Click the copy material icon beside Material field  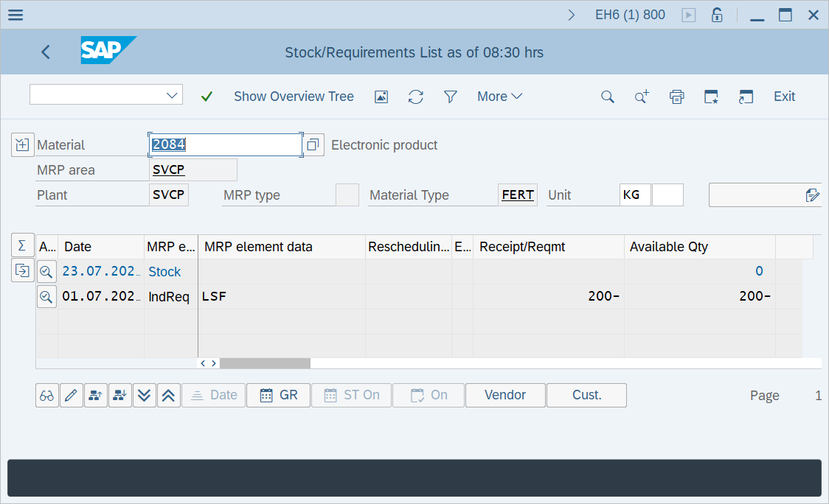(x=313, y=144)
